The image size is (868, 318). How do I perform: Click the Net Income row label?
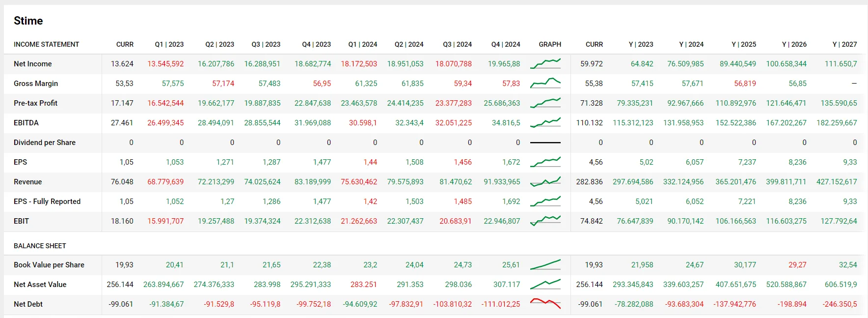pos(33,63)
